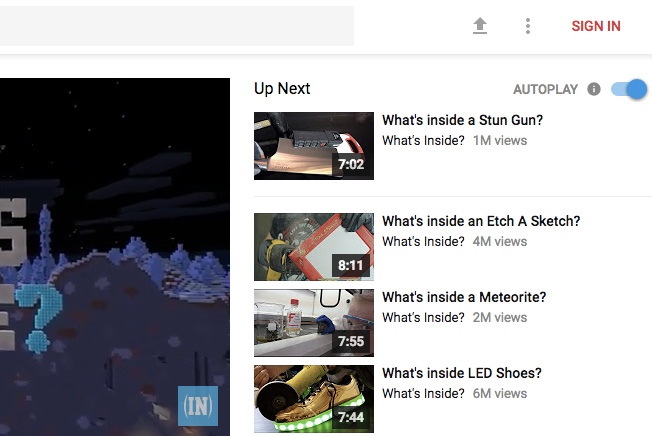652x436 pixels.
Task: Click the "Up Next" heading
Action: pyautogui.click(x=282, y=89)
